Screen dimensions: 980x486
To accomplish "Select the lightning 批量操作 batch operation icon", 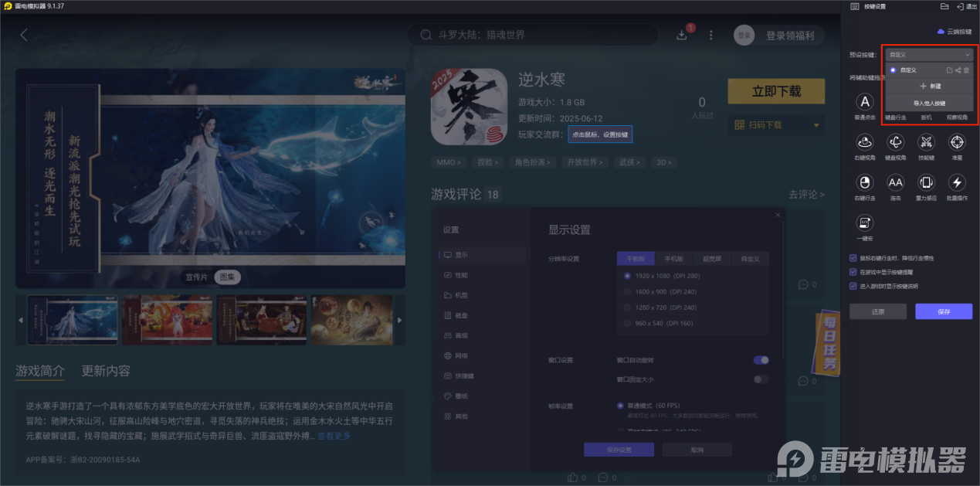I will pyautogui.click(x=956, y=183).
